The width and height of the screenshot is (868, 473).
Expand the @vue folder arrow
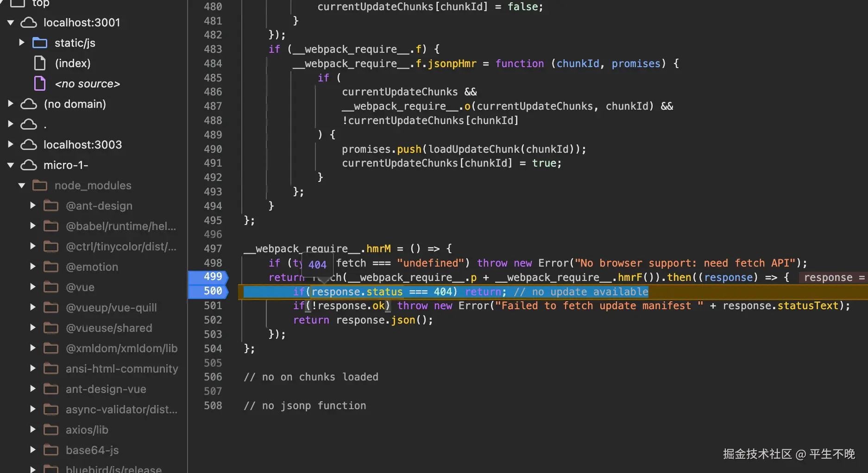tap(32, 287)
